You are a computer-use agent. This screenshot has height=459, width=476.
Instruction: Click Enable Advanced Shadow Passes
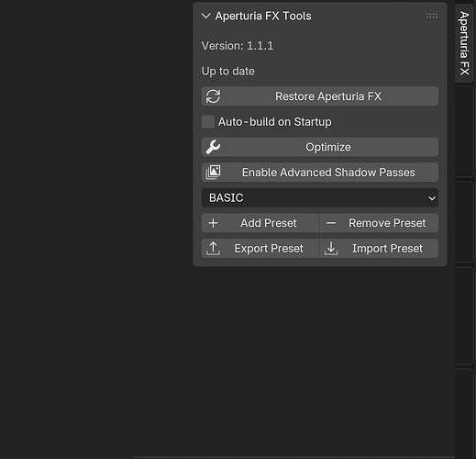click(x=320, y=173)
